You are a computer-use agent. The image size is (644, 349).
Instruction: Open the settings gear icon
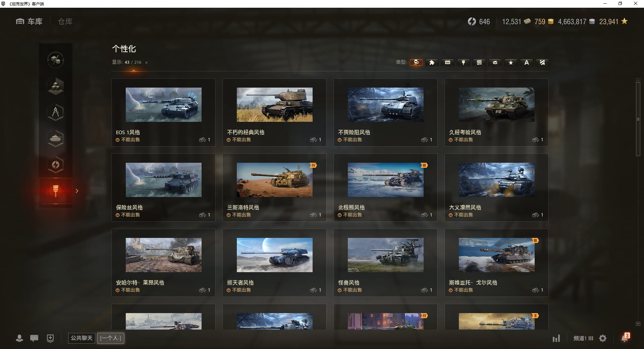[x=603, y=338]
